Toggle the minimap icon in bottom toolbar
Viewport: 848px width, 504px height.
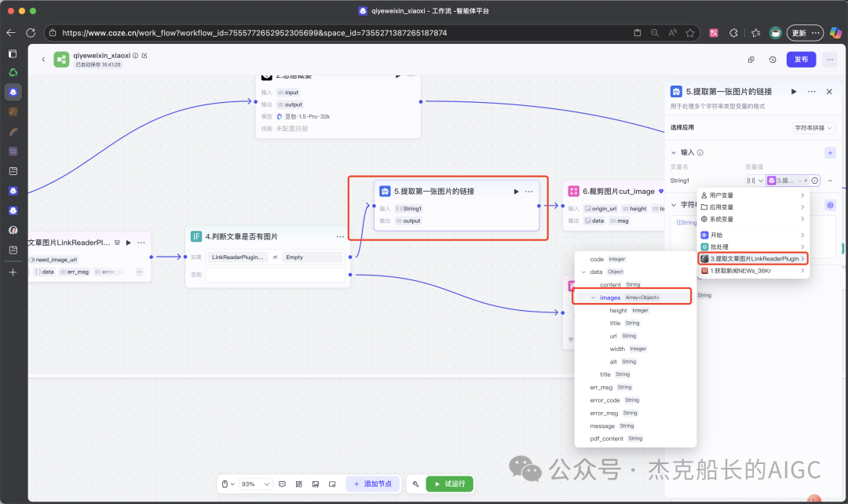tap(332, 484)
